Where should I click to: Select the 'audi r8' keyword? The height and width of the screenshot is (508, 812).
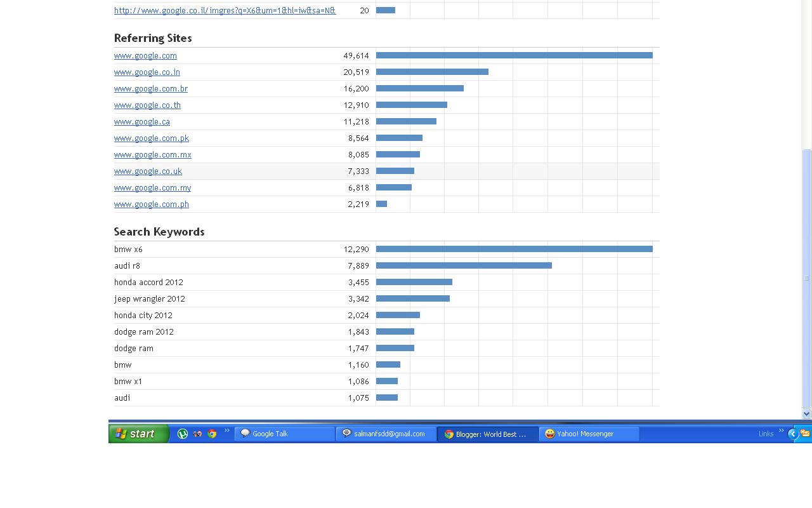click(x=127, y=266)
